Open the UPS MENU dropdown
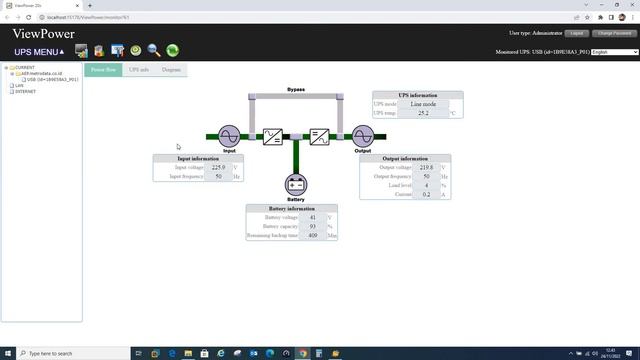The height and width of the screenshot is (360, 640). [x=39, y=52]
